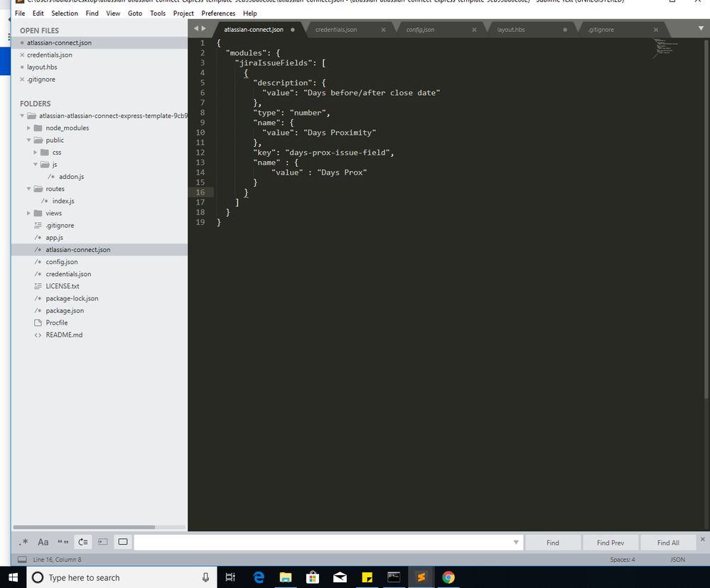Open Procfile in sidebar

(57, 323)
